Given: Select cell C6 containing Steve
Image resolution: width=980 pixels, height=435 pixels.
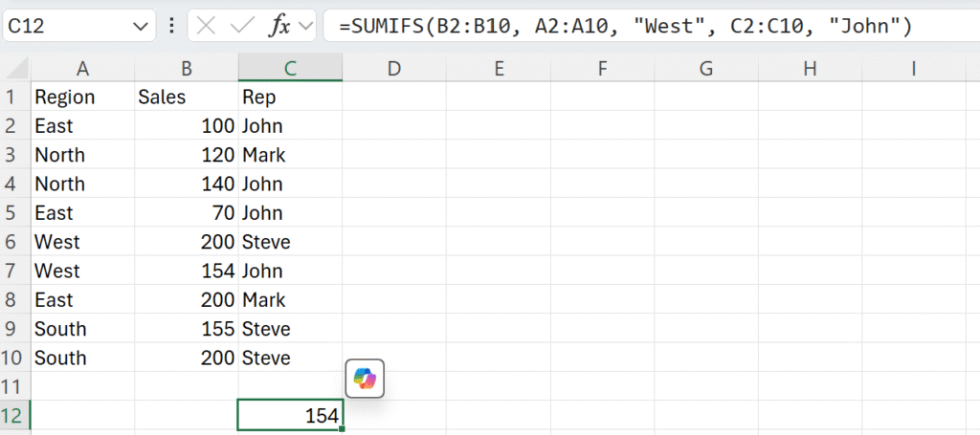Looking at the screenshot, I should (290, 242).
